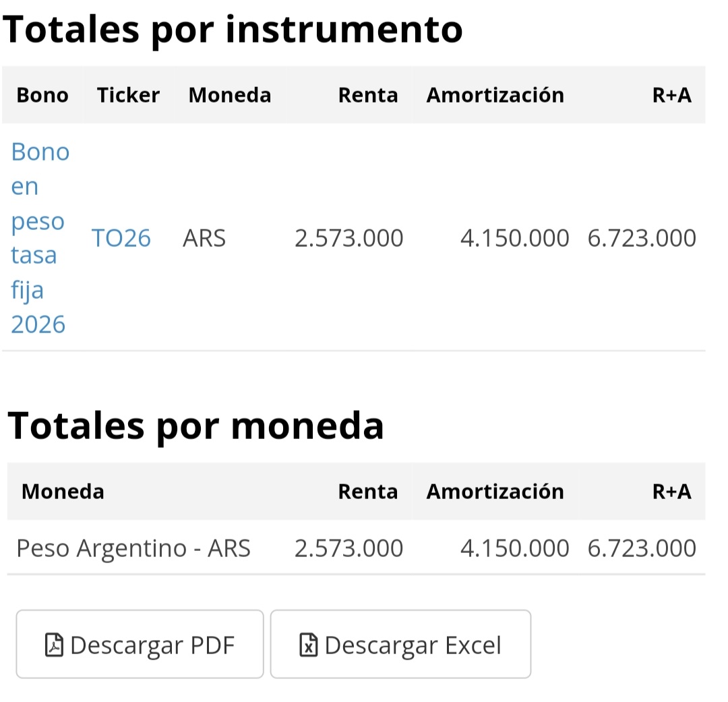The width and height of the screenshot is (728, 702).
Task: Click the PDF file icon
Action: 54,645
